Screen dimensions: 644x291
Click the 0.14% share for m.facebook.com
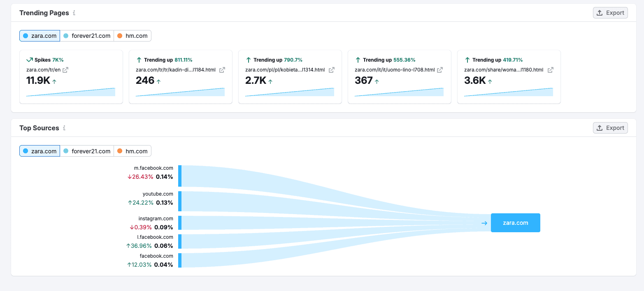[165, 177]
